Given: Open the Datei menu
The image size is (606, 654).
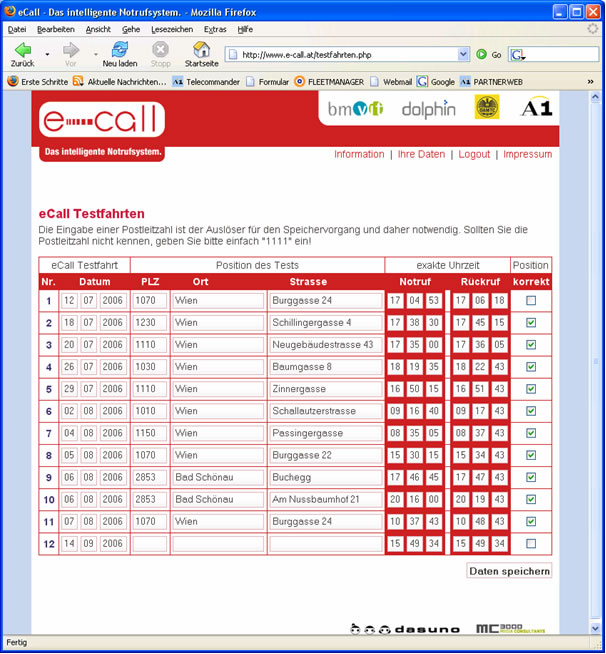Looking at the screenshot, I should (x=17, y=29).
